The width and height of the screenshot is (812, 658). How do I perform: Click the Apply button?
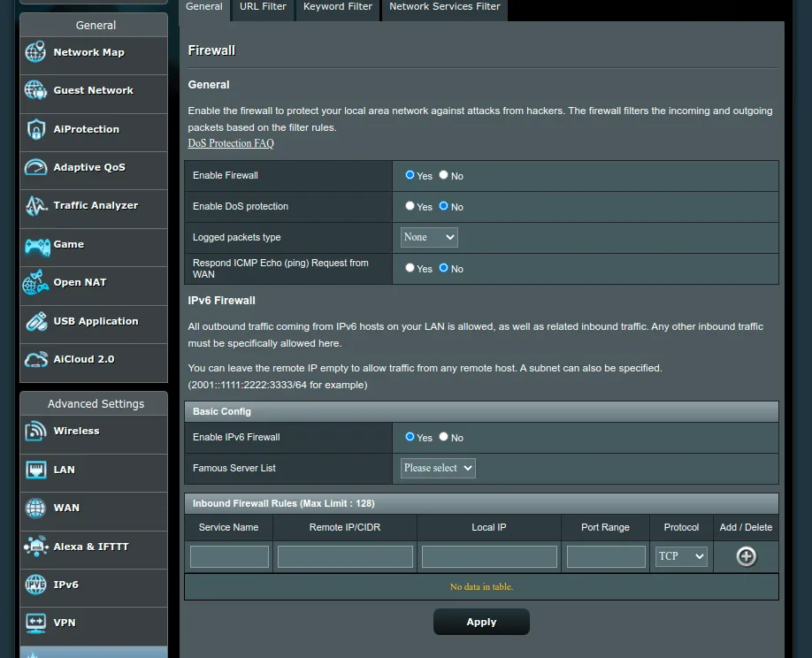click(481, 622)
